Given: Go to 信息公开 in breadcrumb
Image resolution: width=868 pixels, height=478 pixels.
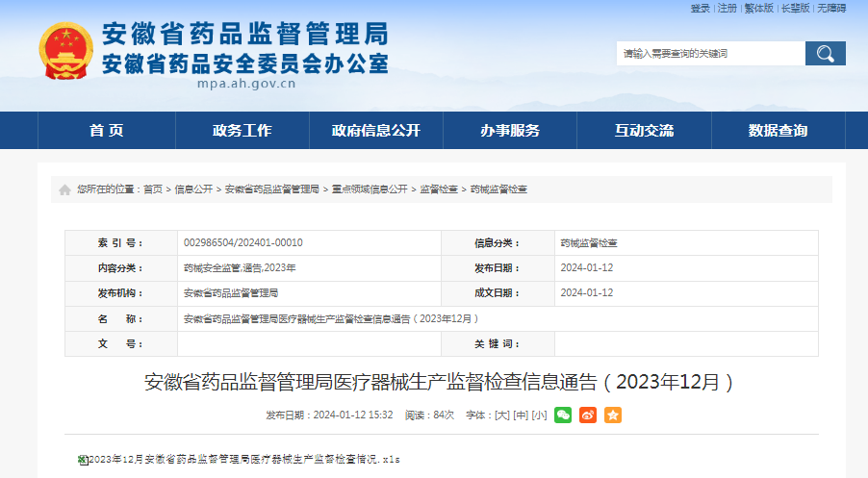Looking at the screenshot, I should pyautogui.click(x=193, y=189).
